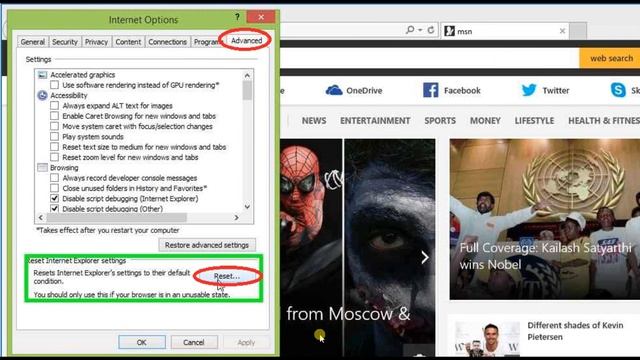Click the search magnifier in address bar

[410, 30]
